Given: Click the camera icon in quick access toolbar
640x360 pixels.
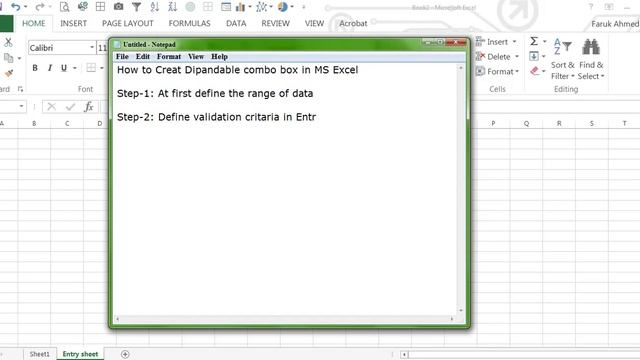Looking at the screenshot, I should (118, 7).
